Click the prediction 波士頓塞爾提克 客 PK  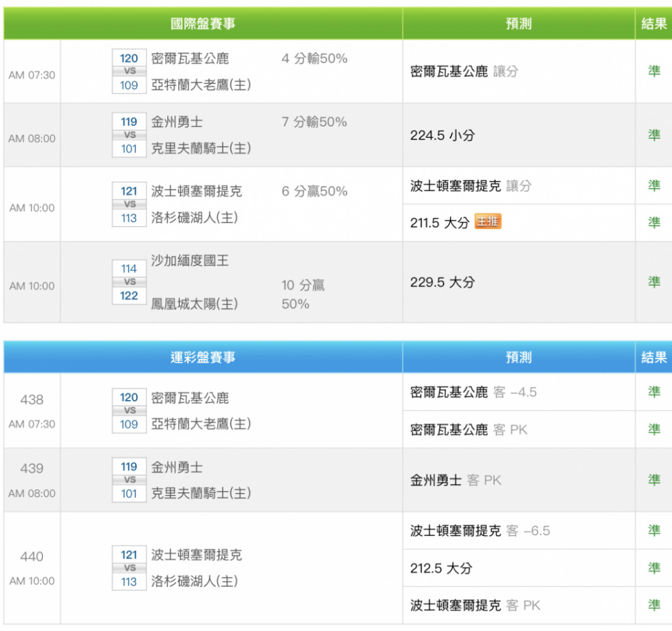475,605
